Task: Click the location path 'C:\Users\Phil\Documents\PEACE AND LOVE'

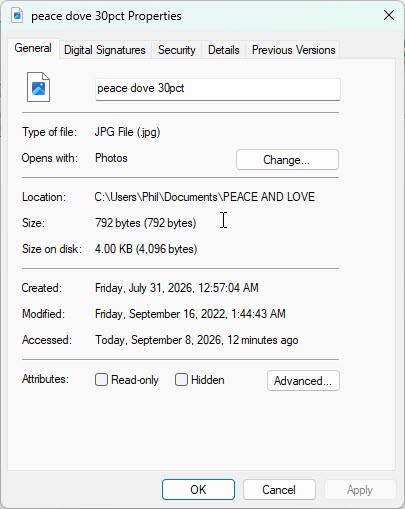Action: (205, 197)
